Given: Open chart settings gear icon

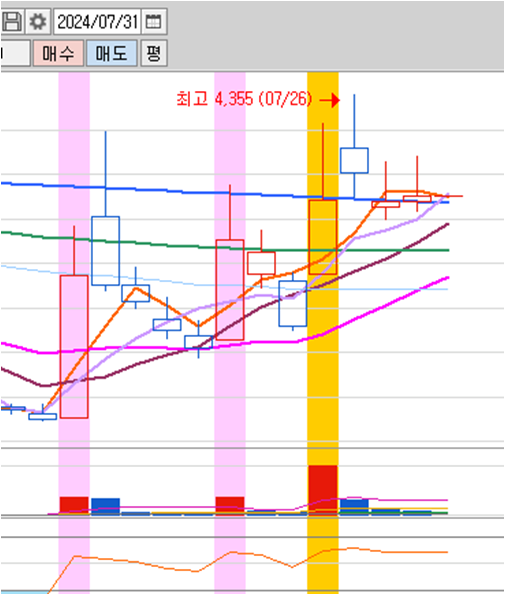Looking at the screenshot, I should [38, 22].
